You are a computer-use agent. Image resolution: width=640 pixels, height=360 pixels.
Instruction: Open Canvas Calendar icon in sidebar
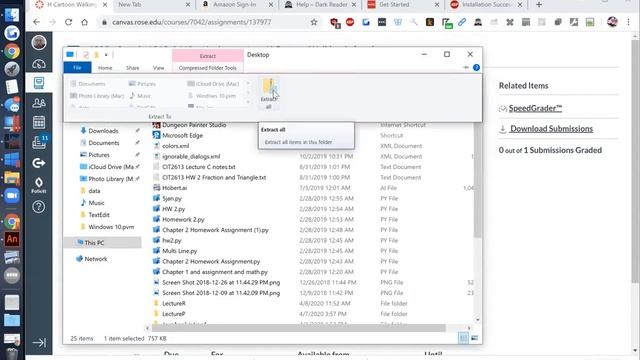pyautogui.click(x=39, y=122)
